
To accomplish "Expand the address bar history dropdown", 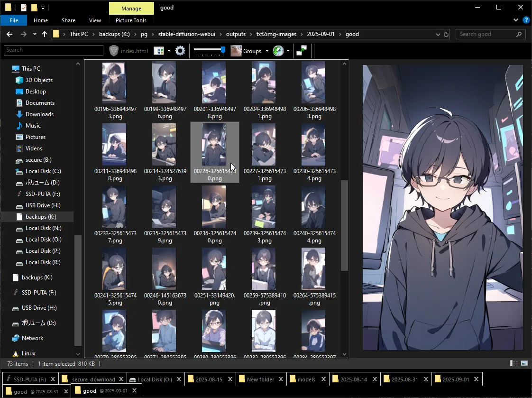I will tap(438, 34).
